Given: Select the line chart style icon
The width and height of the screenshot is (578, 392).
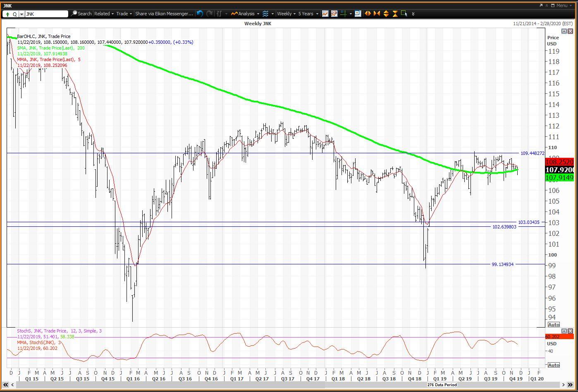Looking at the screenshot, I should [325, 14].
